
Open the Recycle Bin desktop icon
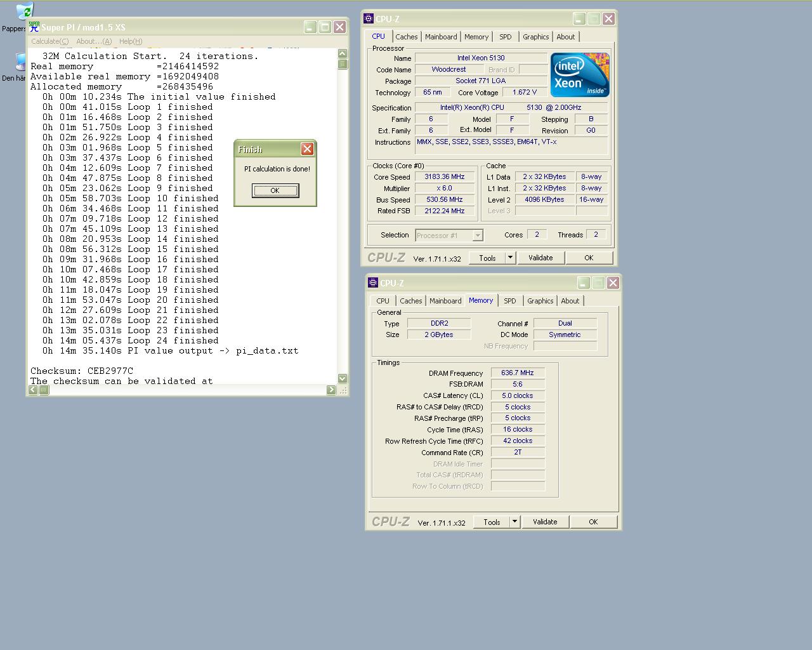point(24,11)
